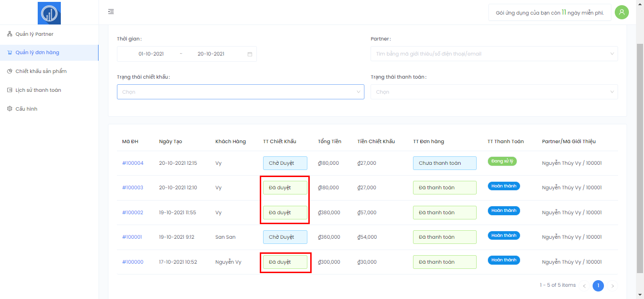
Task: Click the app logo in the sidebar
Action: tap(49, 13)
